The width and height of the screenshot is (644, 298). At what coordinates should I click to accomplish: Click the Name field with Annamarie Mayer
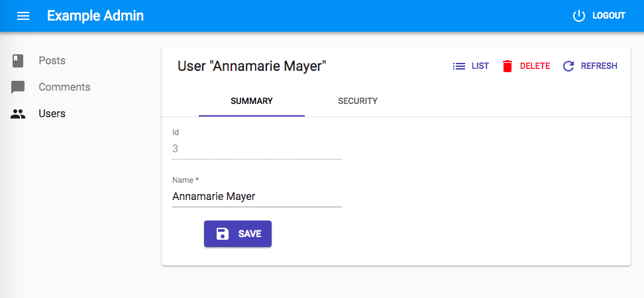[256, 197]
